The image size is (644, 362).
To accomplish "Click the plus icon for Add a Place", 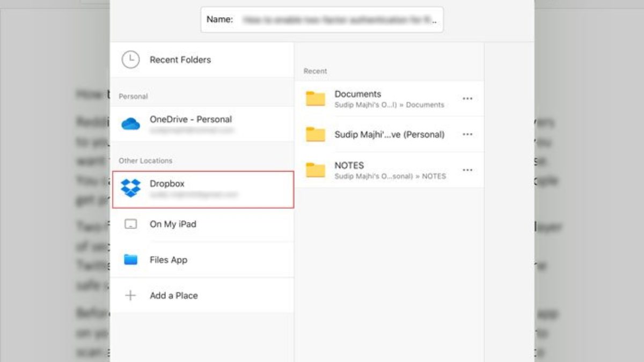I will (130, 295).
